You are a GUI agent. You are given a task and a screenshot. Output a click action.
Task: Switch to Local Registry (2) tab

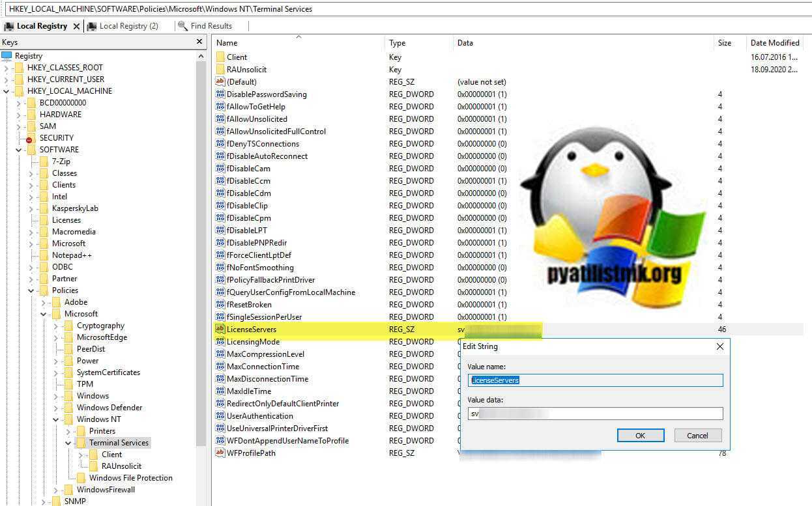tap(128, 26)
